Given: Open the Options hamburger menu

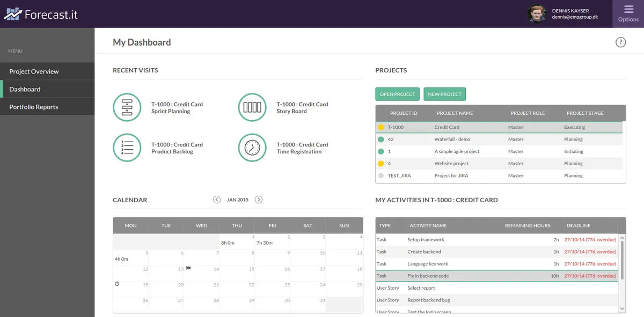Looking at the screenshot, I should (x=628, y=13).
